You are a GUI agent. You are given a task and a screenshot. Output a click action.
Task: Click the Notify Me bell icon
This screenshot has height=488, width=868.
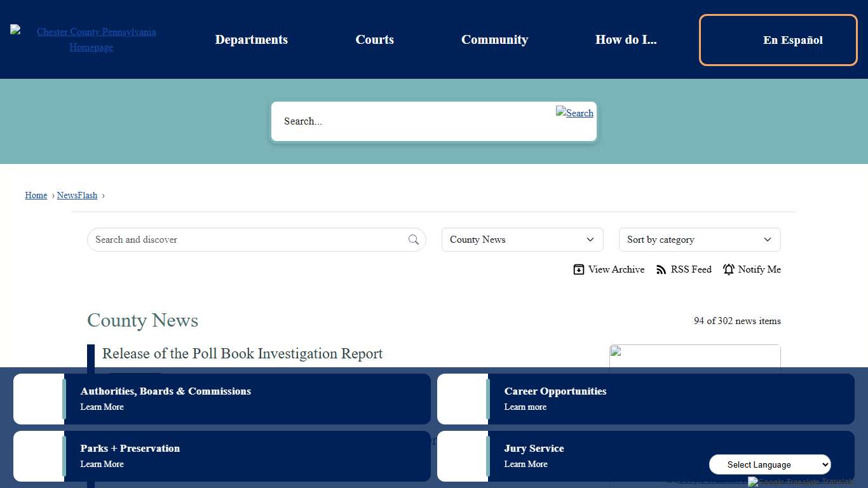point(729,269)
